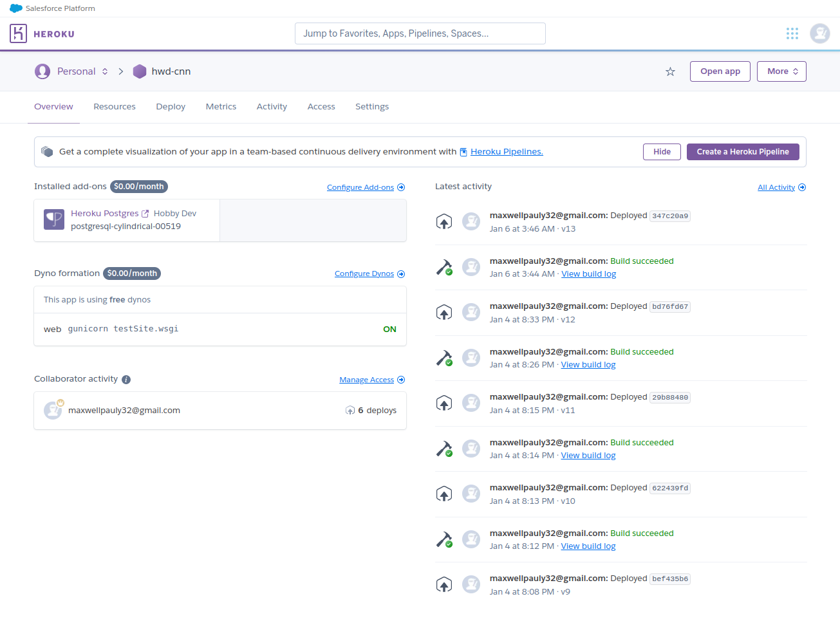This screenshot has width=840, height=621.
Task: Click the hwd-cnn app name breadcrumb
Action: point(171,71)
